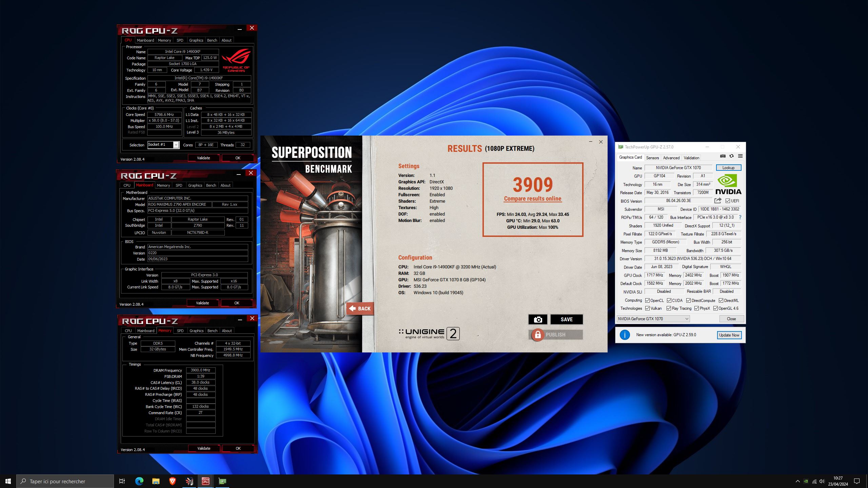Toggle the OpenCL checkbox
This screenshot has width=868, height=488.
(647, 301)
